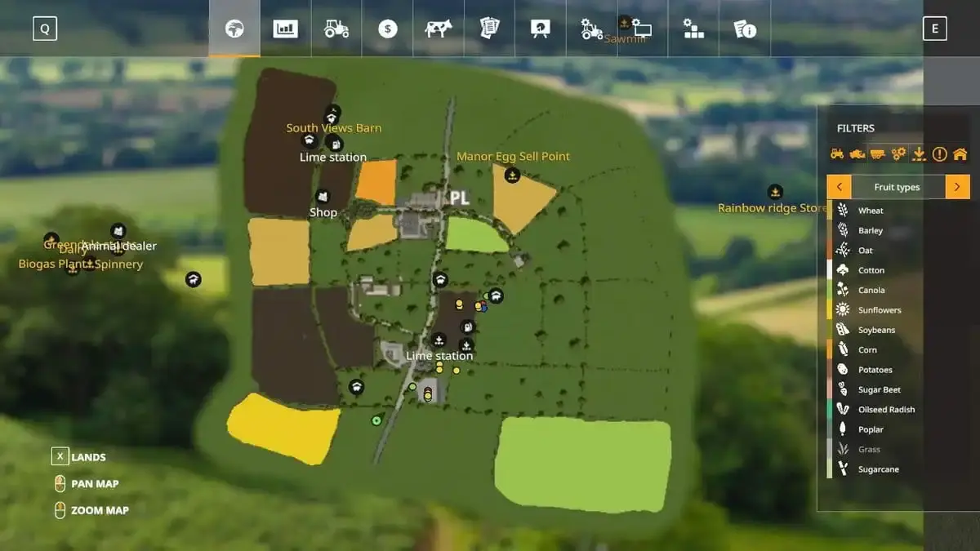
Task: Click the Corn orange color swatch
Action: point(830,350)
